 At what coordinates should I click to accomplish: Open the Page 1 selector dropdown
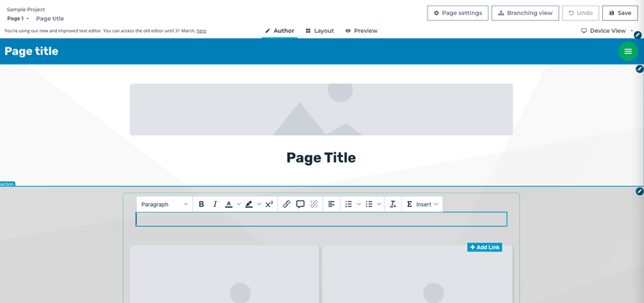click(x=18, y=19)
